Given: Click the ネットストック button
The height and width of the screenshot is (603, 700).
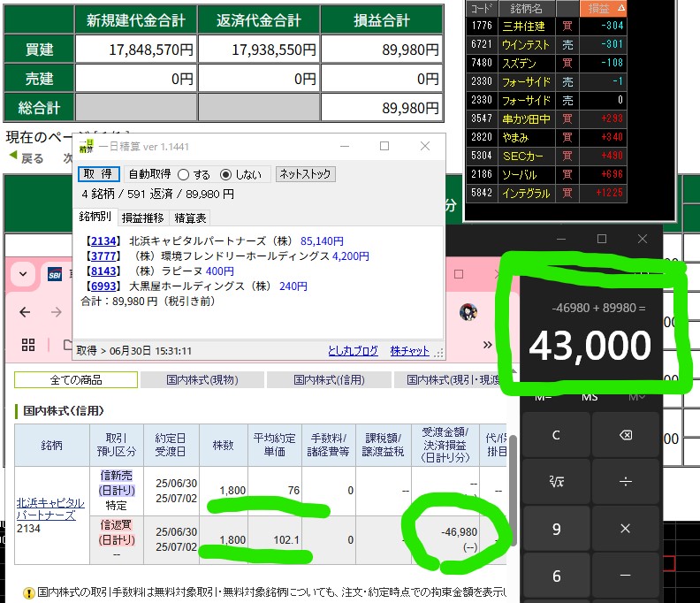Looking at the screenshot, I should click(x=305, y=174).
